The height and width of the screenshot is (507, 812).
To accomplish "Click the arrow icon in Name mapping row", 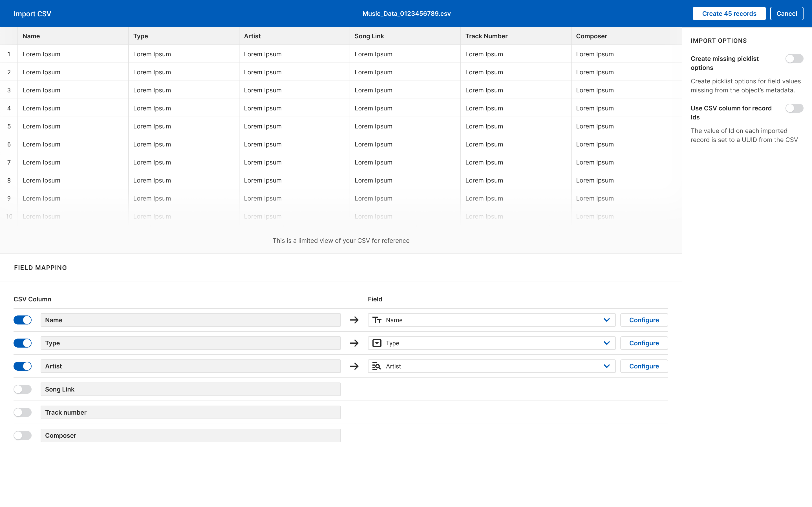I will pos(354,320).
